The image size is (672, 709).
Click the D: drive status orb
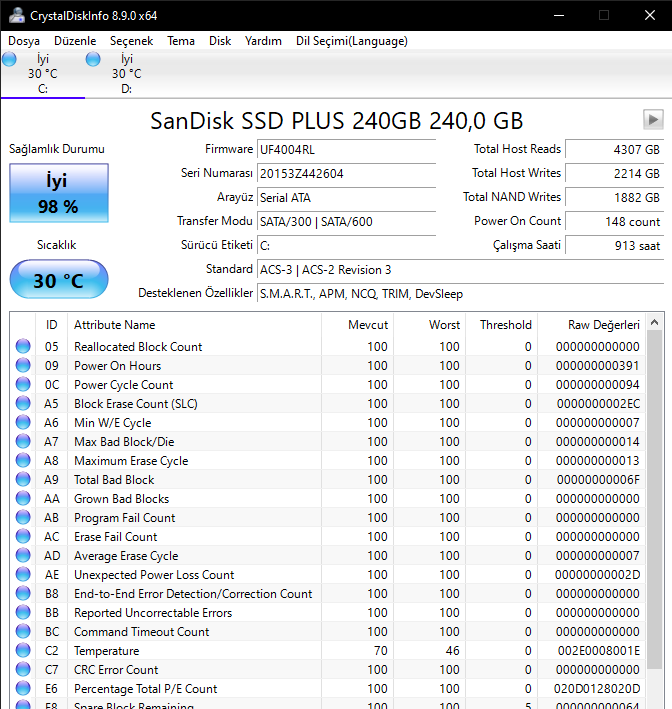[93, 60]
